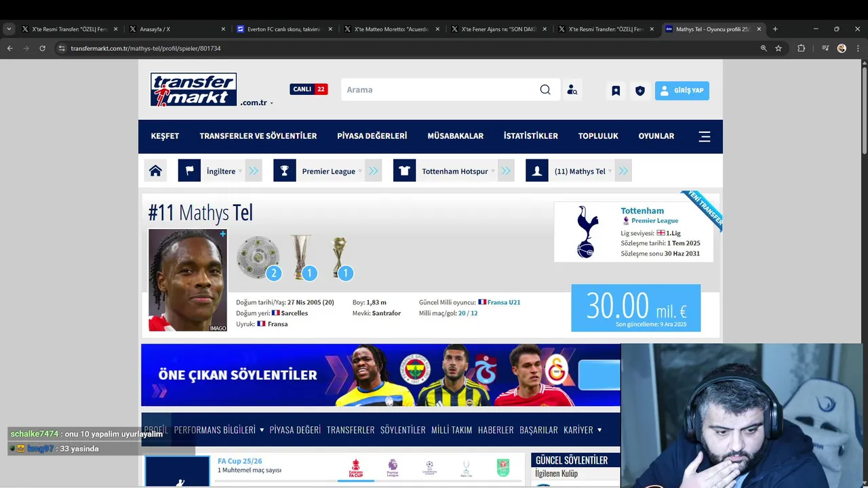Click the Mathys Tel player photo
This screenshot has width=868, height=488.
[188, 280]
